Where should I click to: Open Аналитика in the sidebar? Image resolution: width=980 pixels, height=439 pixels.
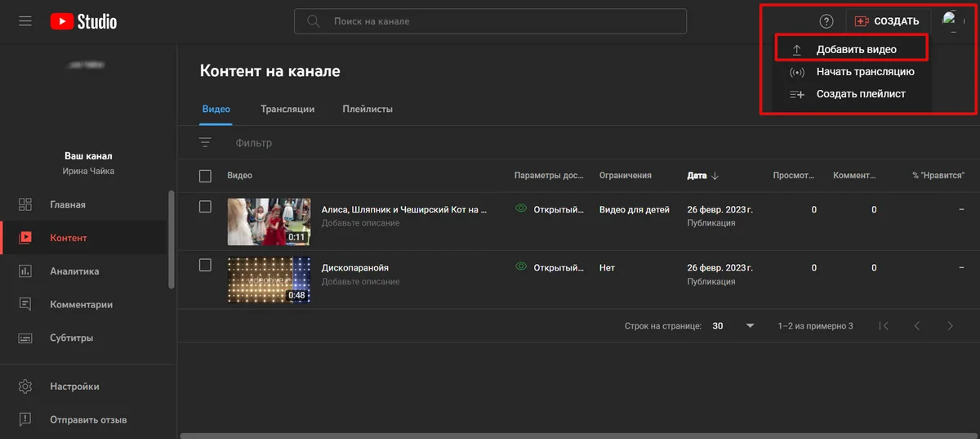pos(73,271)
